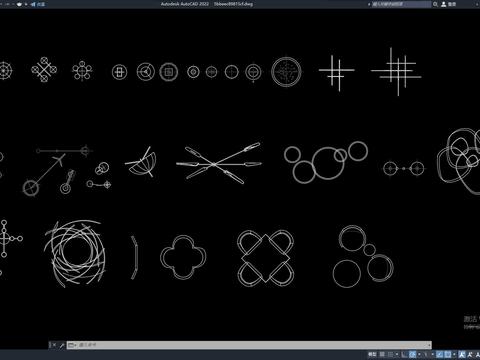Toggle 2D object snap
The height and width of the screenshot is (360, 480).
click(448, 354)
